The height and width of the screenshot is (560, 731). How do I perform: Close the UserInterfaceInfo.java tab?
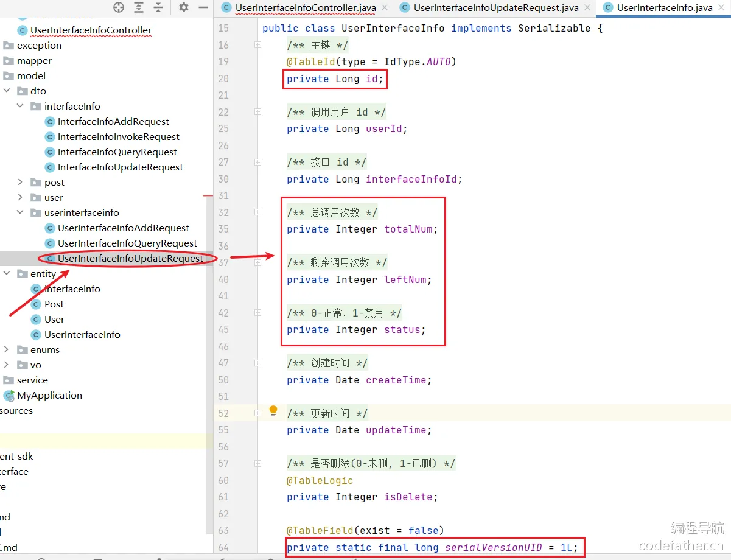[x=721, y=8]
